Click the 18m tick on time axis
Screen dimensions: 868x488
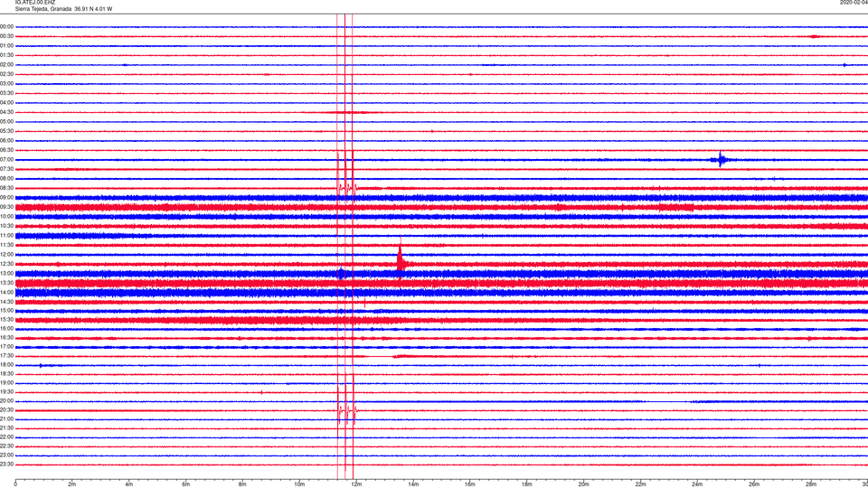click(527, 484)
